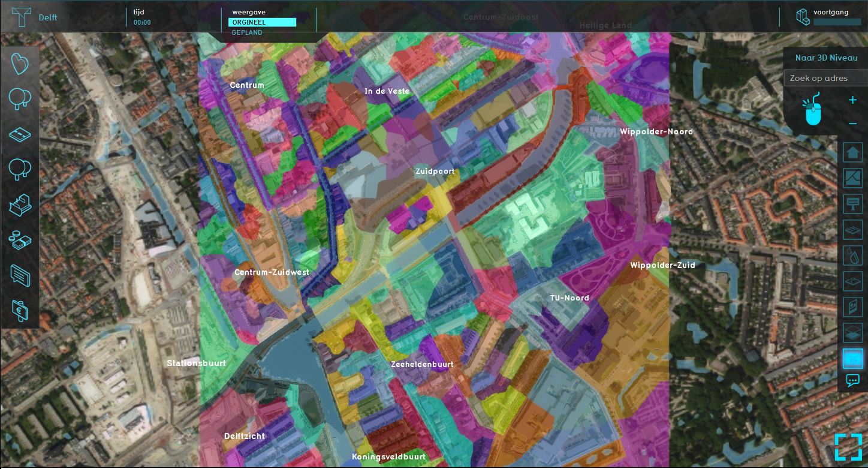This screenshot has width=868, height=469.
Task: Click the heart icon in left toolbar
Action: [20, 64]
